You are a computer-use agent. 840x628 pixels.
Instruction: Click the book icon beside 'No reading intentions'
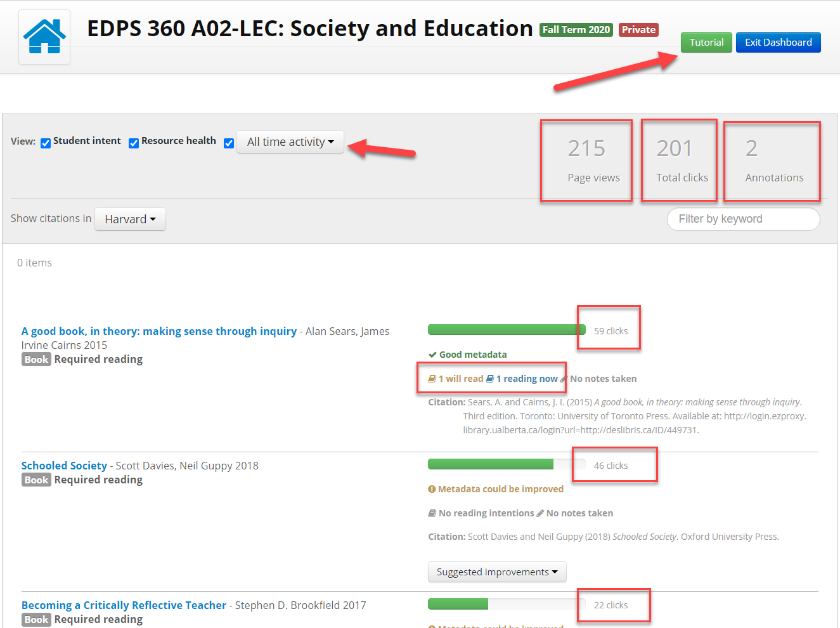[x=432, y=513]
